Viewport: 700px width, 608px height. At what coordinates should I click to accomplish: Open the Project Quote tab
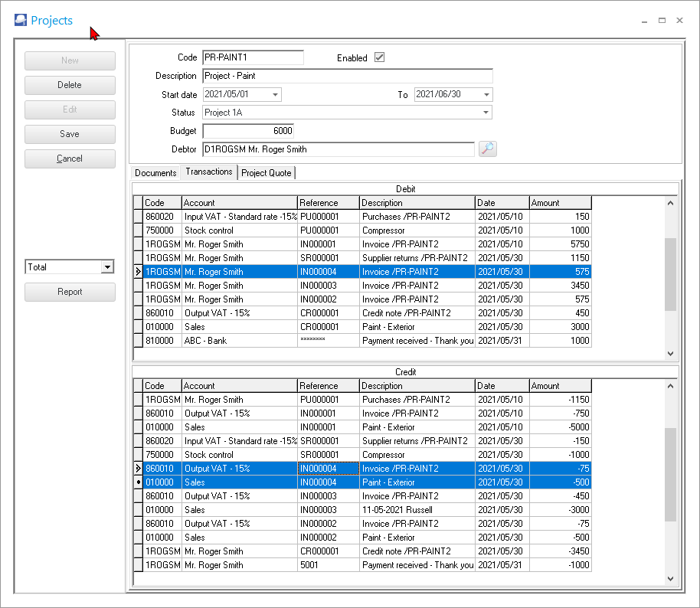point(266,173)
